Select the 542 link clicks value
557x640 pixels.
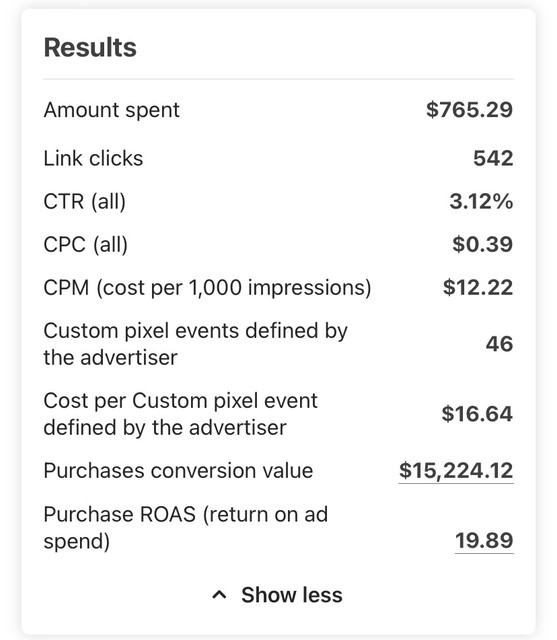pyautogui.click(x=493, y=158)
